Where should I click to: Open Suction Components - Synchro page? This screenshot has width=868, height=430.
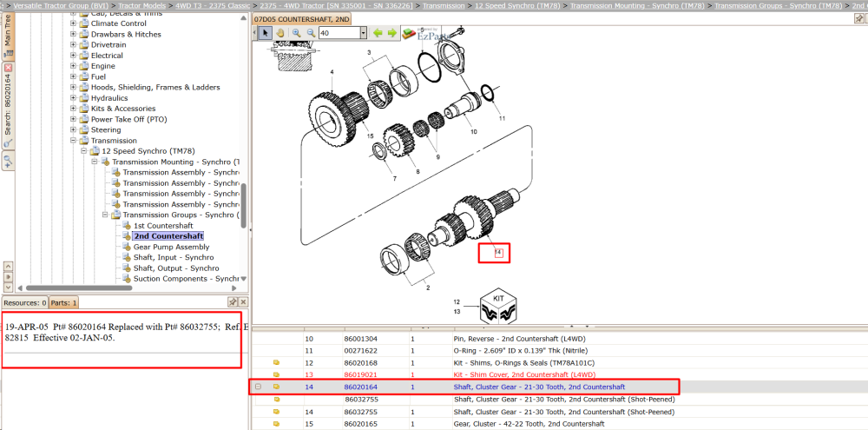tap(186, 279)
